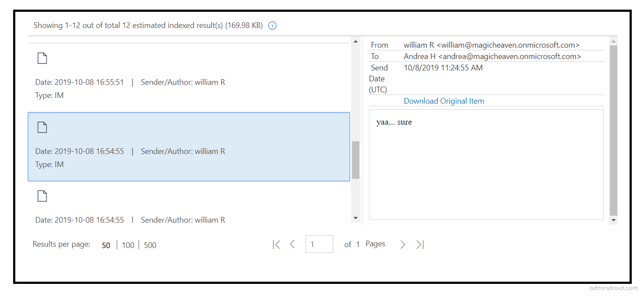Go to the previous results page
This screenshot has height=297, width=644.
292,244
